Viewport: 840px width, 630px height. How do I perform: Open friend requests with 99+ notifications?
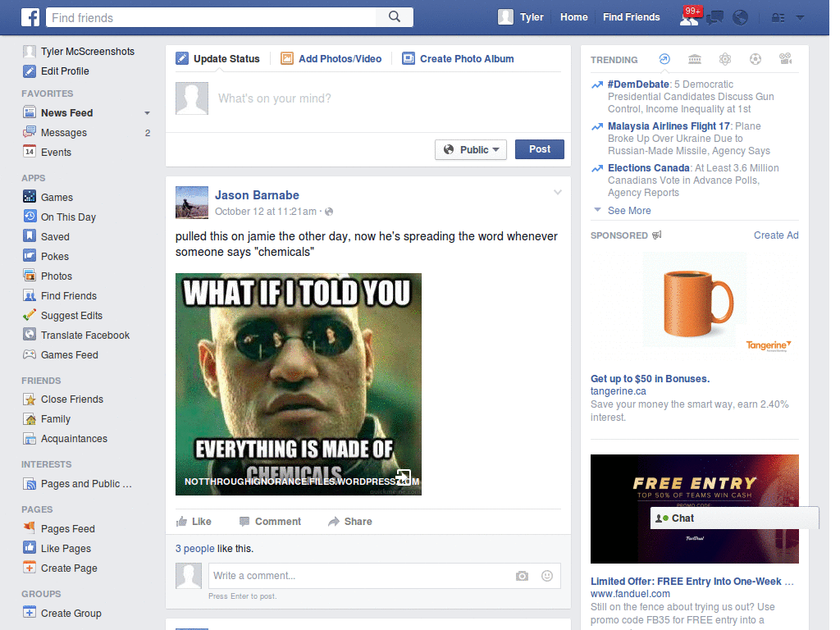689,18
